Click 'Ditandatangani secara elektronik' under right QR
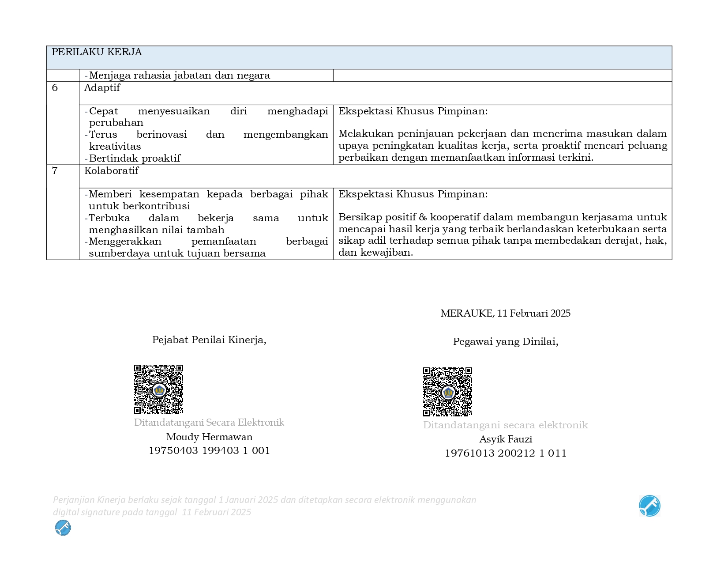 pyautogui.click(x=506, y=425)
